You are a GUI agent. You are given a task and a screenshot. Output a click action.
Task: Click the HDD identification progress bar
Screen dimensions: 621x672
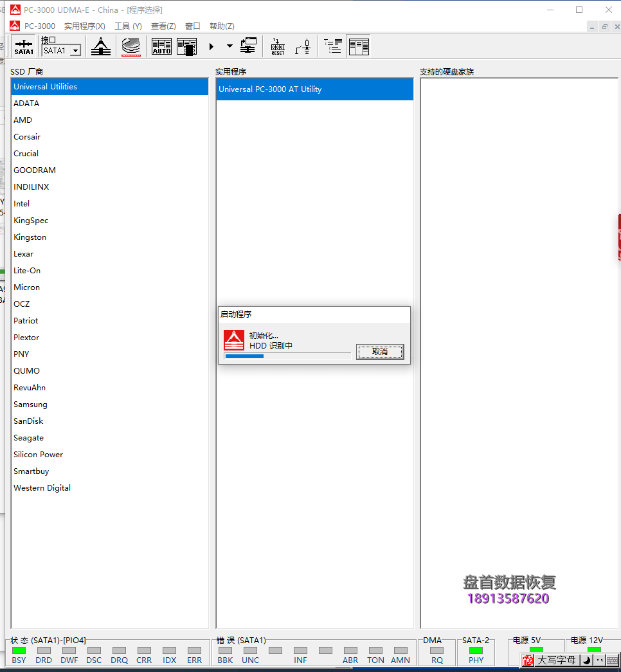pyautogui.click(x=287, y=356)
